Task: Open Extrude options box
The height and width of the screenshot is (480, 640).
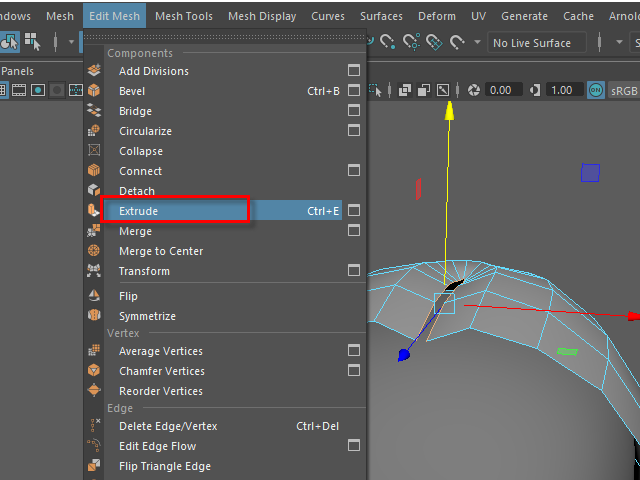Action: click(353, 211)
